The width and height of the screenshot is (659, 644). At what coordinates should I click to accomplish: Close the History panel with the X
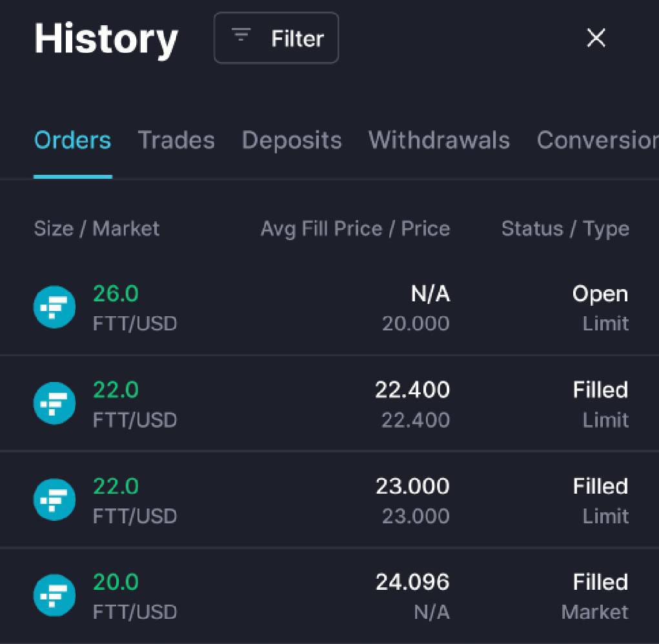pos(596,38)
